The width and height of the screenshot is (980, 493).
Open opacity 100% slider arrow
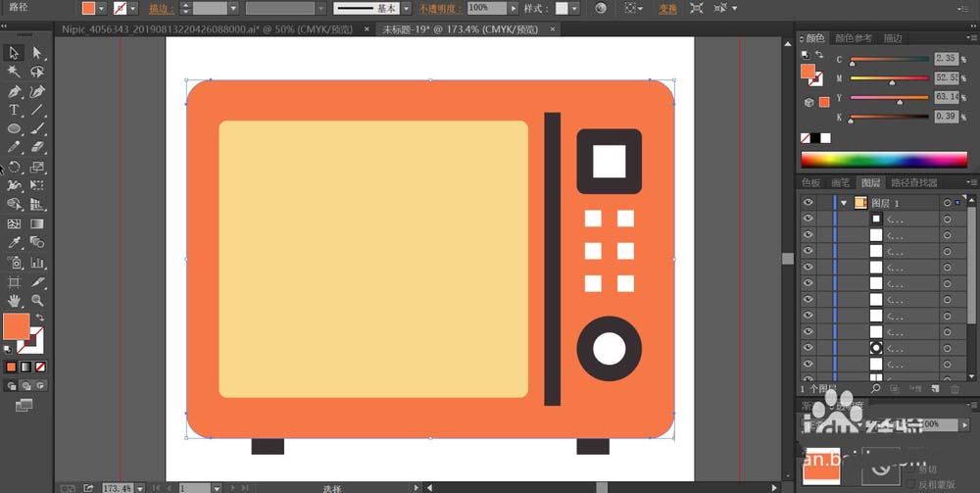tap(514, 8)
